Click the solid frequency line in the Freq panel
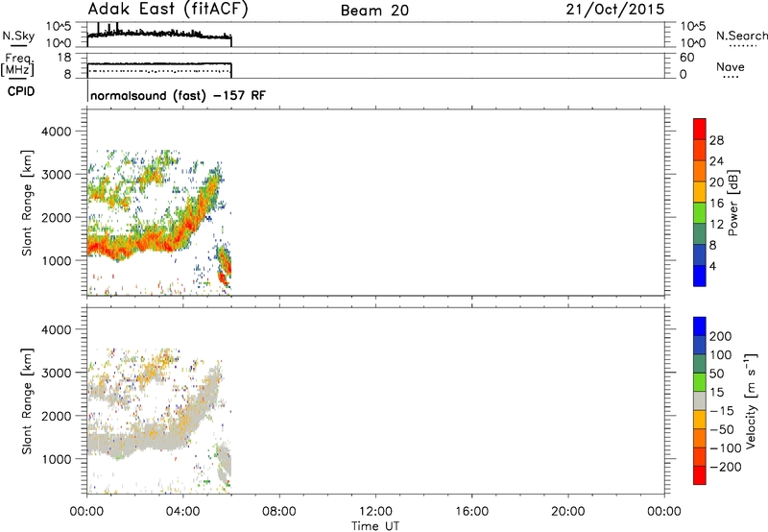Screen dimensions: 768x532 [x=159, y=63]
